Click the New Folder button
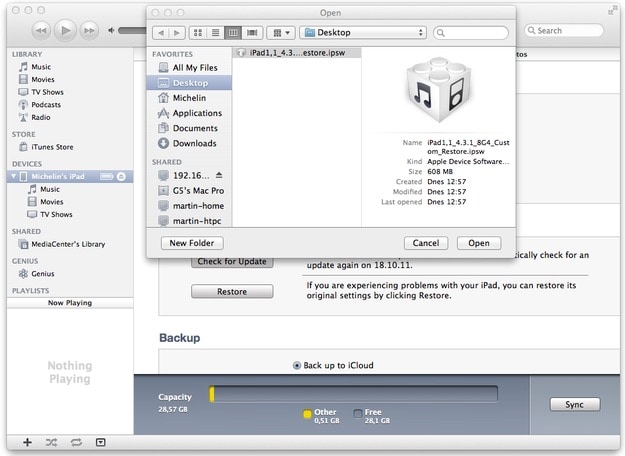Viewport: 625px width, 456px height. [192, 243]
